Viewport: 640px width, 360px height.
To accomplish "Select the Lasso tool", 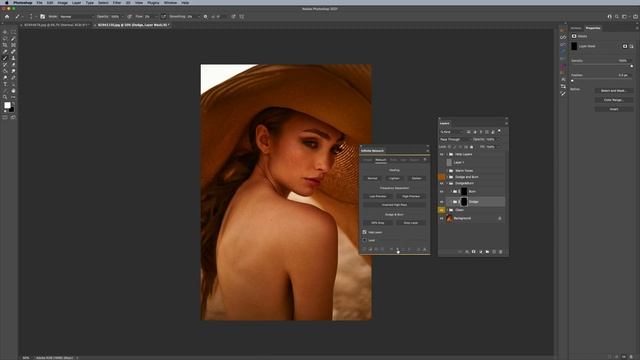I will coord(5,38).
